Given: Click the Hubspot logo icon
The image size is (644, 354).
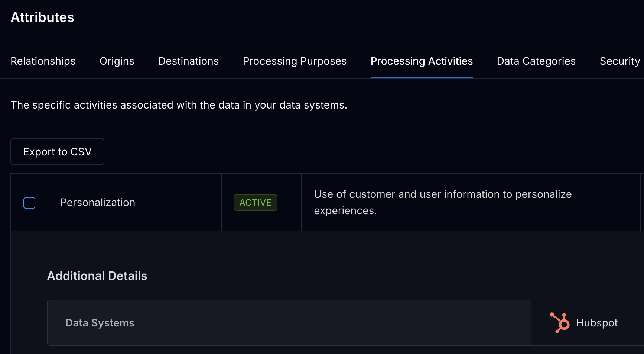Looking at the screenshot, I should [559, 323].
